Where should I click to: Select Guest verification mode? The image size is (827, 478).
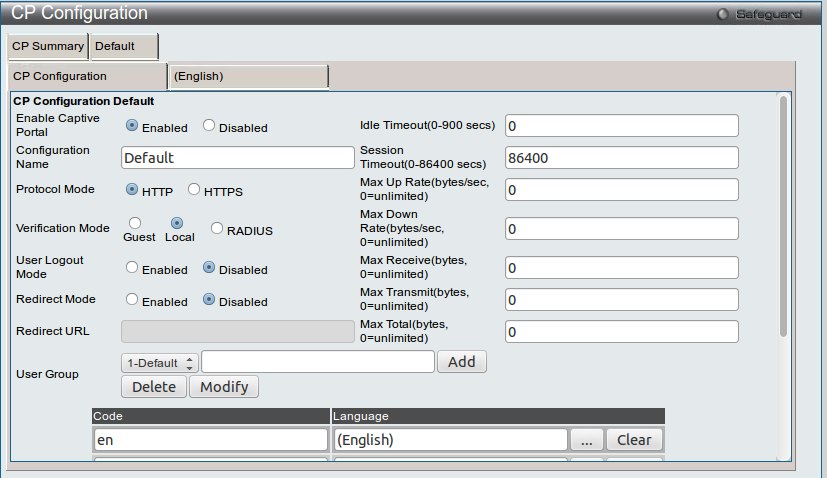coord(135,223)
